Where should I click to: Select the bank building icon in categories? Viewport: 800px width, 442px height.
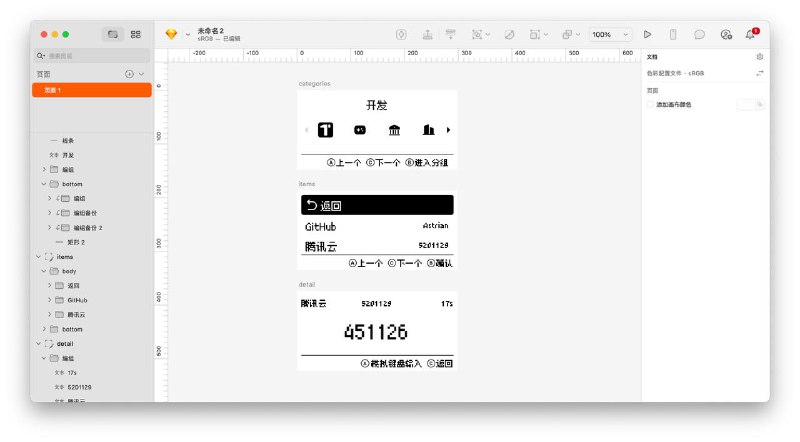(394, 130)
